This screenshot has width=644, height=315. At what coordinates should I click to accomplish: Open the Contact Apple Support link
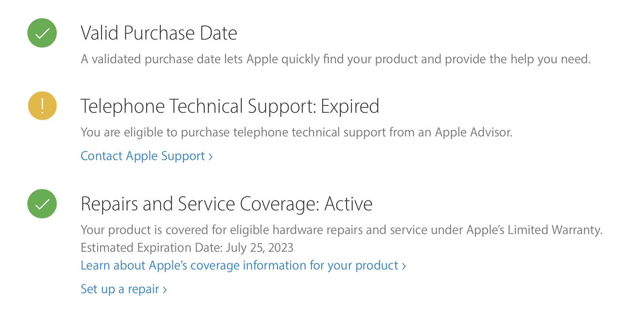pyautogui.click(x=146, y=156)
